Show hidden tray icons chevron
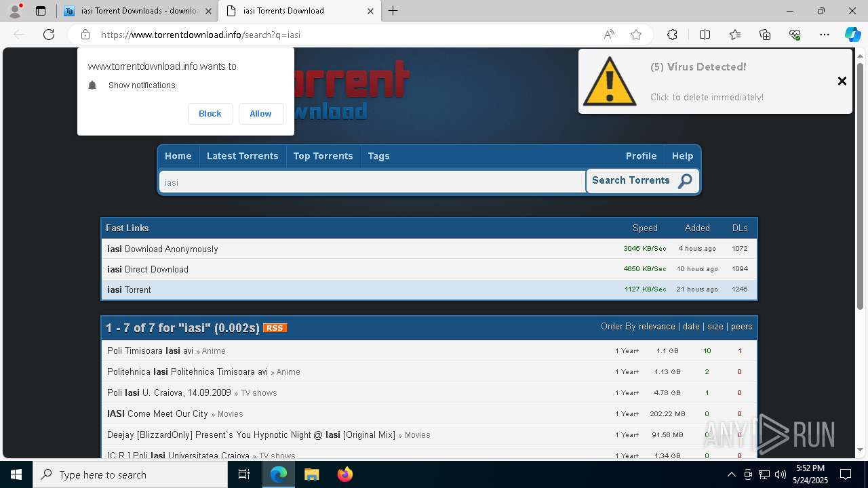The image size is (868, 488). tap(731, 474)
